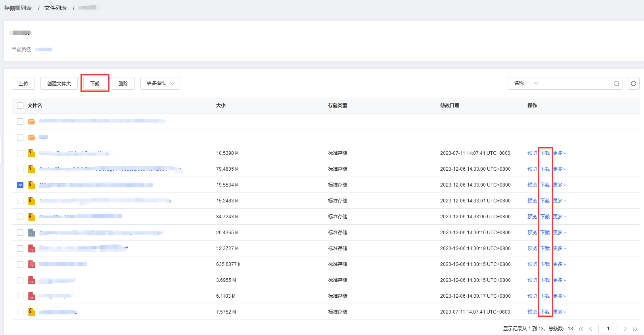Check the box for the 84.7243 M file
The image size is (644, 335).
click(x=20, y=217)
